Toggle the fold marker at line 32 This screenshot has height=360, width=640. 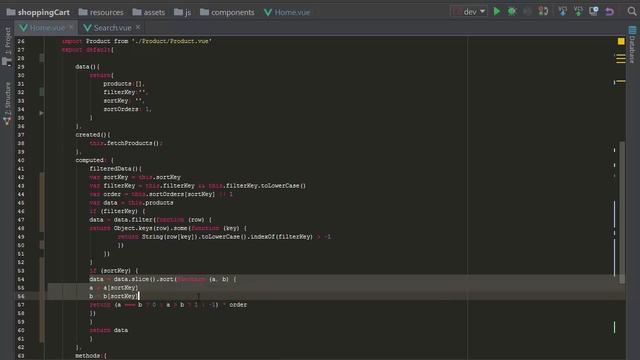point(42,92)
